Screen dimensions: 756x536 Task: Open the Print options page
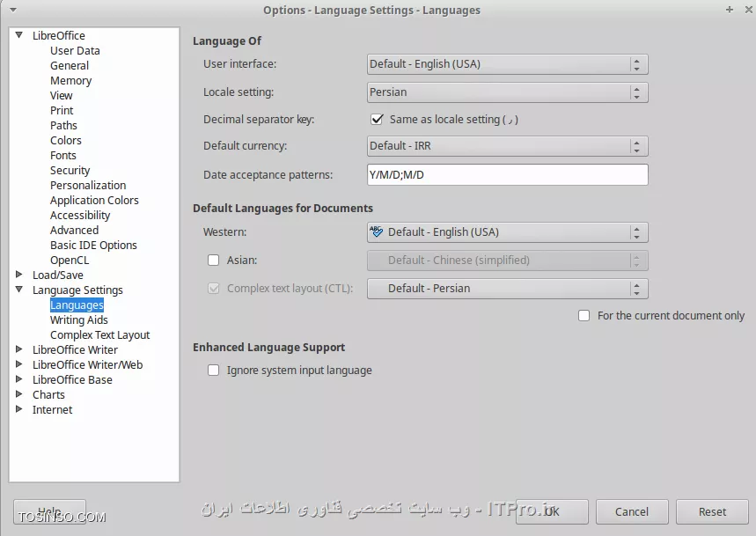tap(62, 110)
